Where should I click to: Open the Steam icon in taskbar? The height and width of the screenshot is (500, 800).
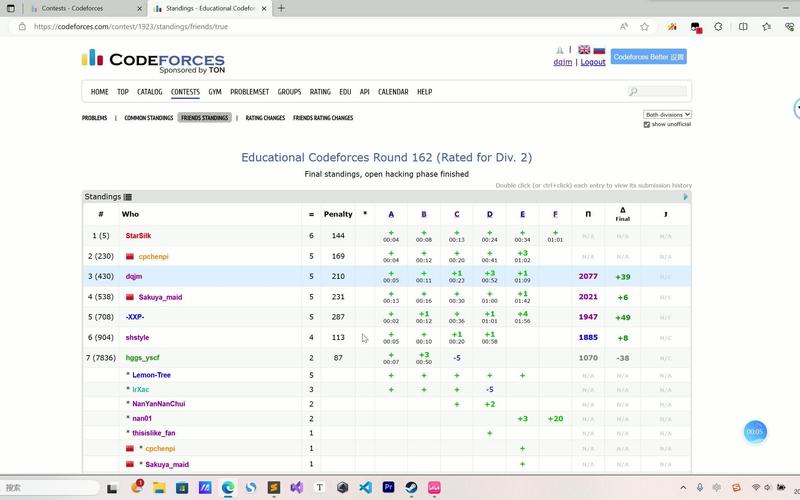click(411, 488)
